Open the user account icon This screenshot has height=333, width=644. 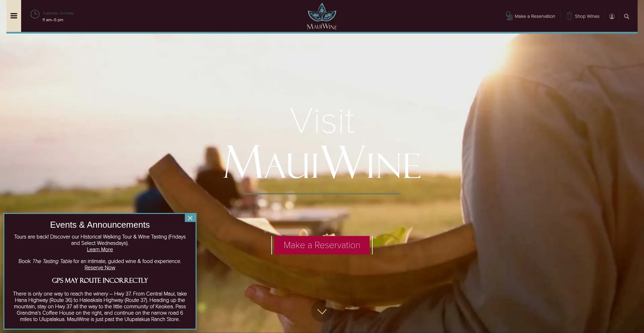pos(612,16)
